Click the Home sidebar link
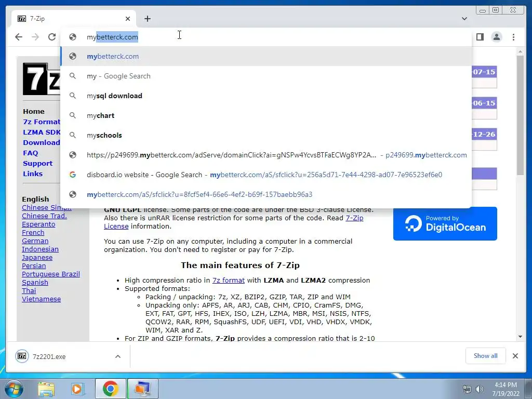The width and height of the screenshot is (532, 399). 34,111
